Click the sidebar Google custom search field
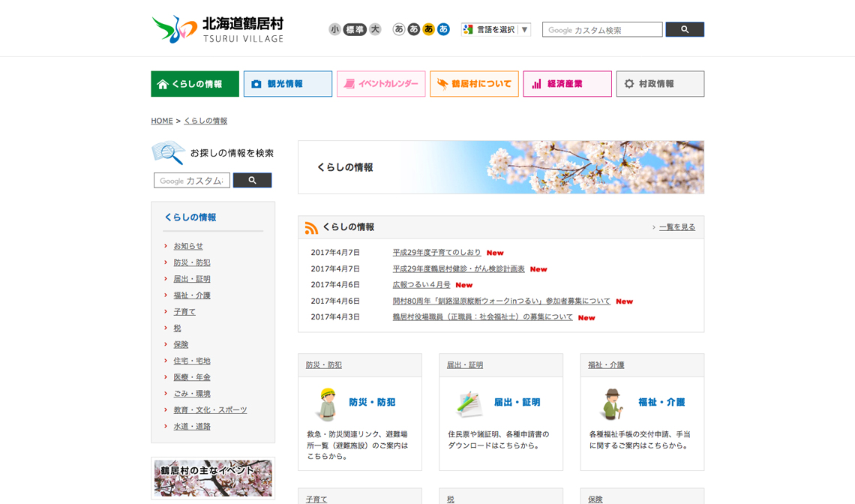The height and width of the screenshot is (504, 855). click(x=192, y=181)
